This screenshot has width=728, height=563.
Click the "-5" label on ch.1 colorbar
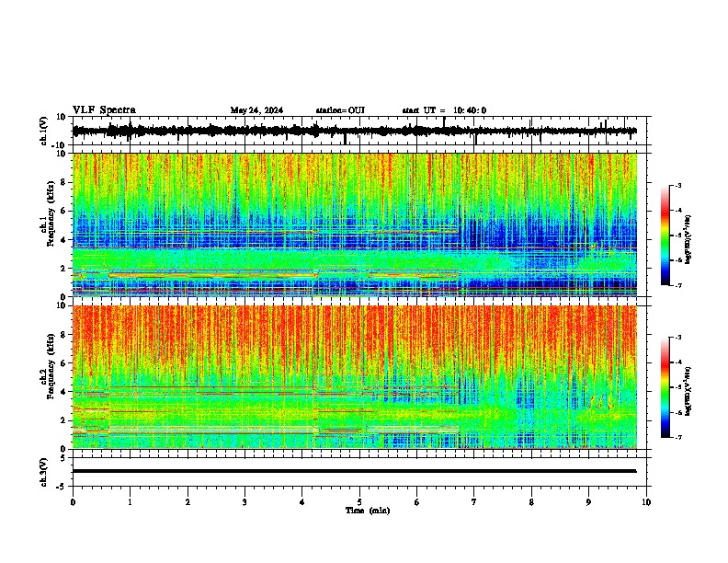(x=678, y=236)
